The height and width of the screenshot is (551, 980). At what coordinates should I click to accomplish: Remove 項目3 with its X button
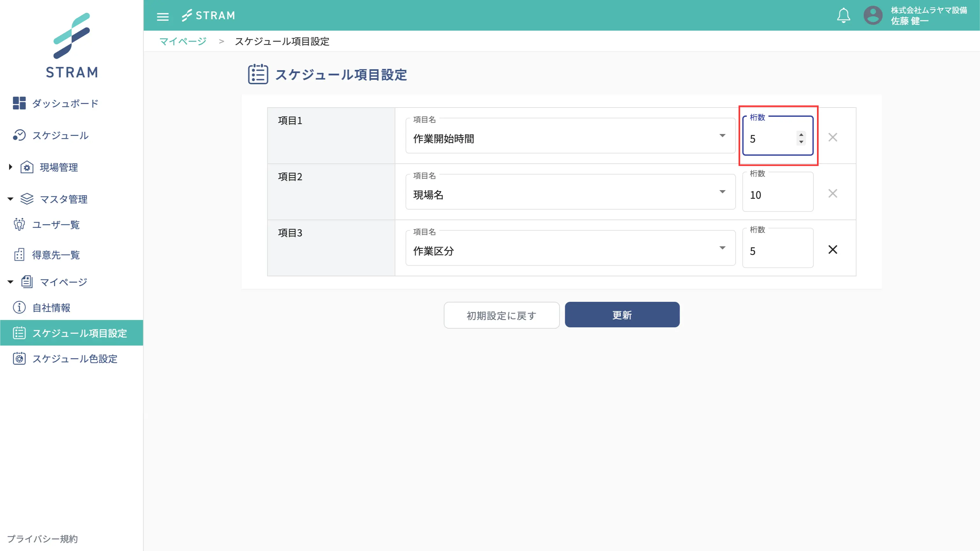click(x=833, y=249)
